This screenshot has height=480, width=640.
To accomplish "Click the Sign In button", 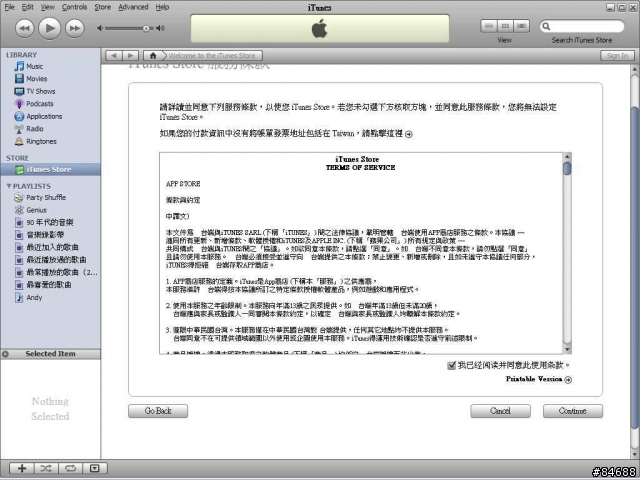I will (x=617, y=56).
